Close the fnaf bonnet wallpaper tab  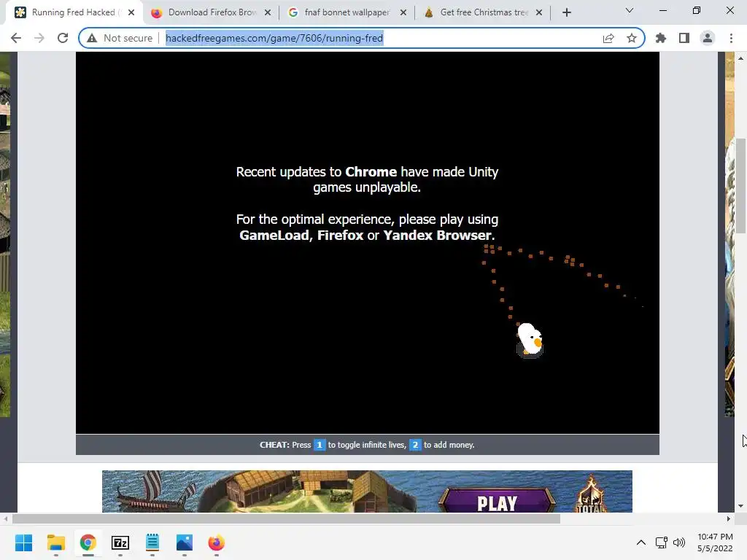(403, 13)
